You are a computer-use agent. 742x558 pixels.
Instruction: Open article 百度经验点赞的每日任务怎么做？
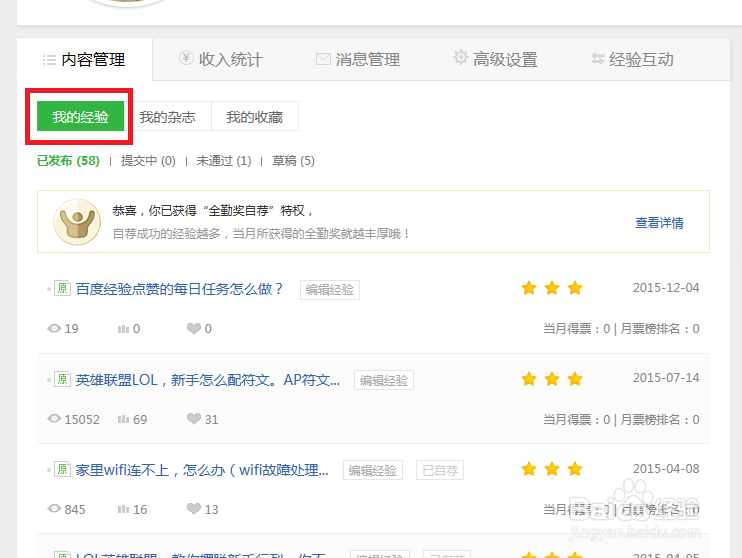(179, 289)
